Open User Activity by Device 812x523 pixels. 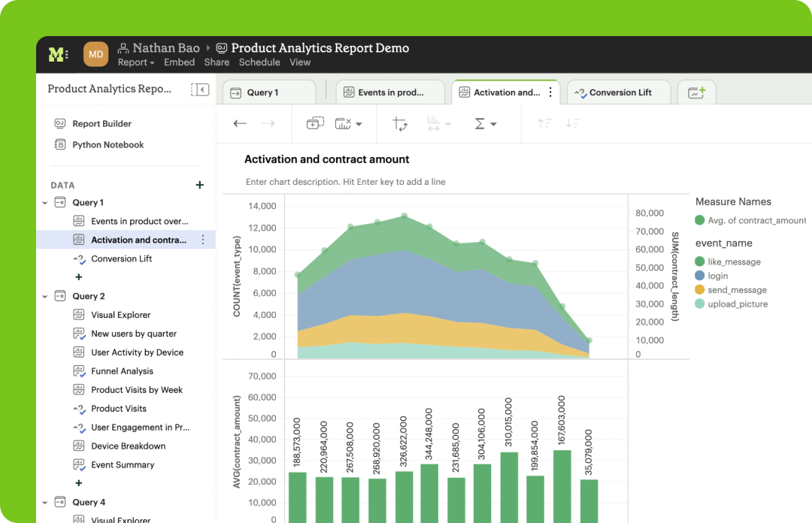pos(138,352)
